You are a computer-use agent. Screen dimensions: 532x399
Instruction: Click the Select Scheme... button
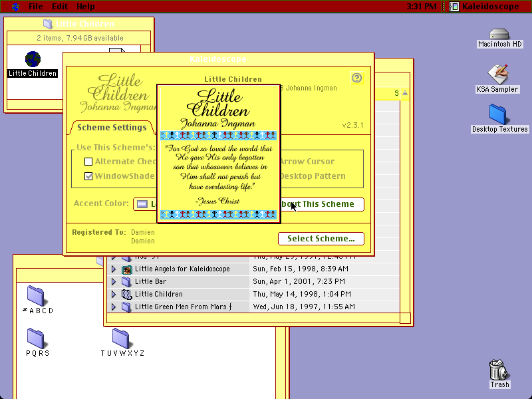click(321, 239)
